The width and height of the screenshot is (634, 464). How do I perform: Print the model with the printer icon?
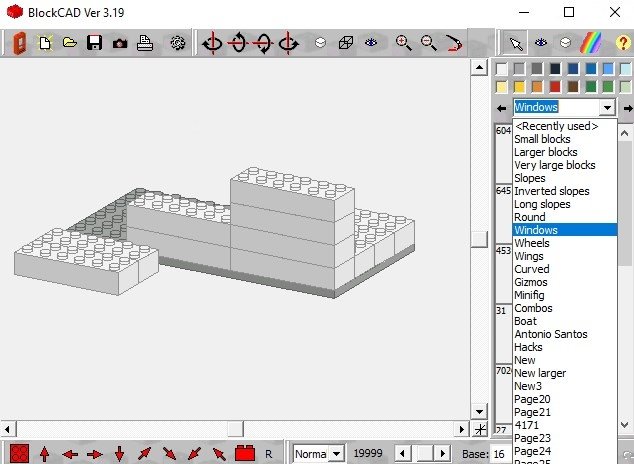pyautogui.click(x=145, y=43)
